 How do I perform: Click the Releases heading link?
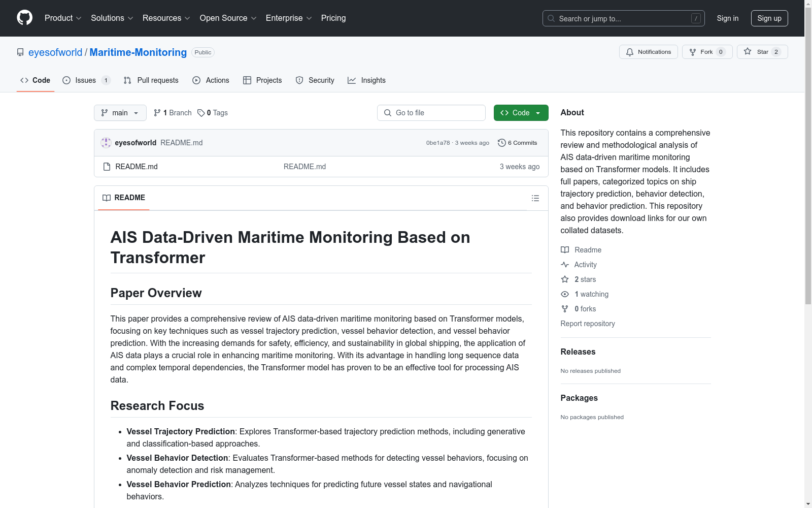point(578,352)
